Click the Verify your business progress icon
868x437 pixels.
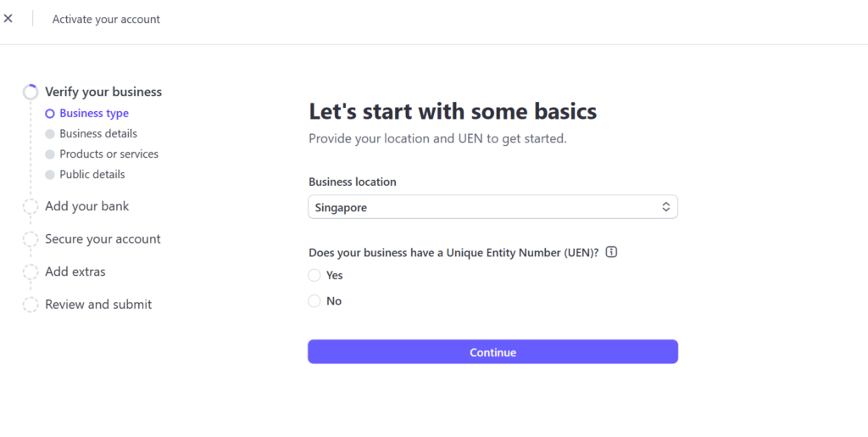tap(31, 92)
